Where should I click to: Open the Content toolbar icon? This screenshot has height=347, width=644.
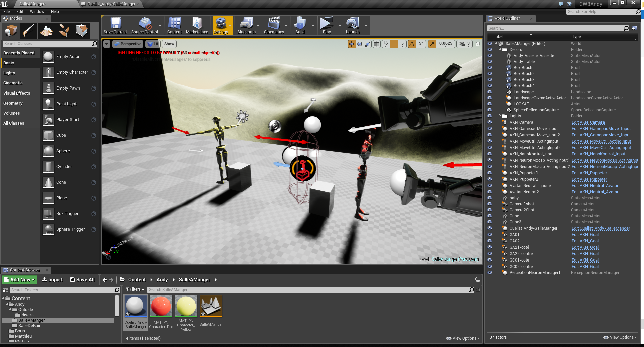coord(174,26)
